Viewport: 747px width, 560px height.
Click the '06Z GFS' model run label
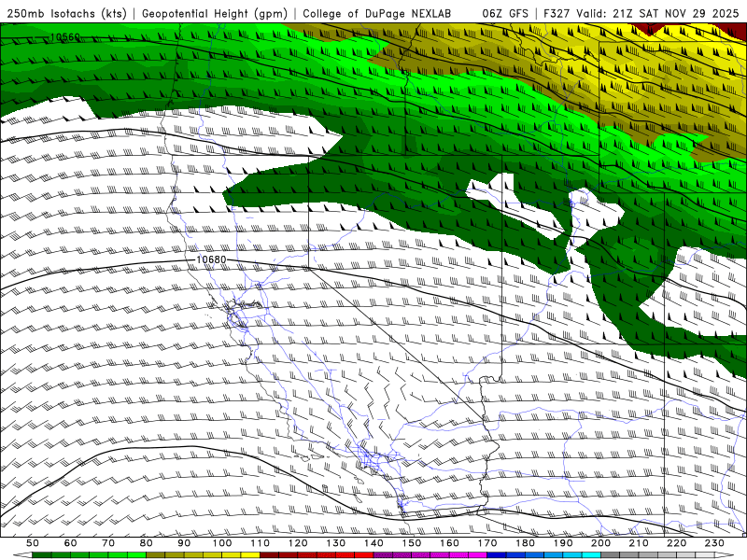point(505,14)
